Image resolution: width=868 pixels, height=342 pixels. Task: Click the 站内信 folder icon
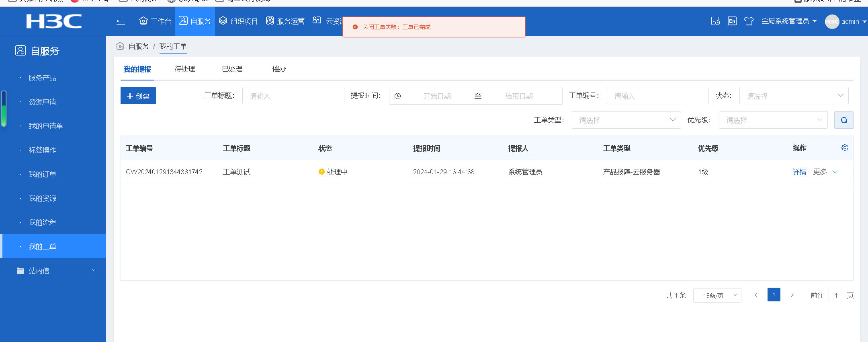(x=20, y=271)
